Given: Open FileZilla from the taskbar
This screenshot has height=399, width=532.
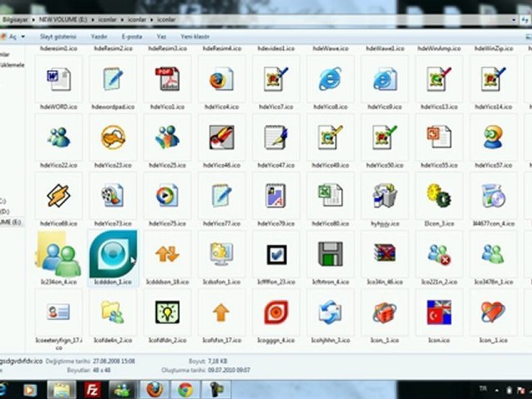Looking at the screenshot, I should [x=93, y=390].
